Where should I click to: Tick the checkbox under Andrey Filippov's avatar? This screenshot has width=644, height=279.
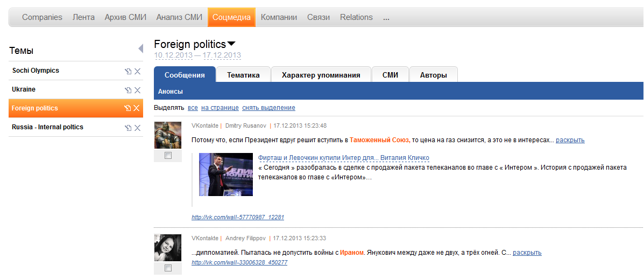coord(167,268)
